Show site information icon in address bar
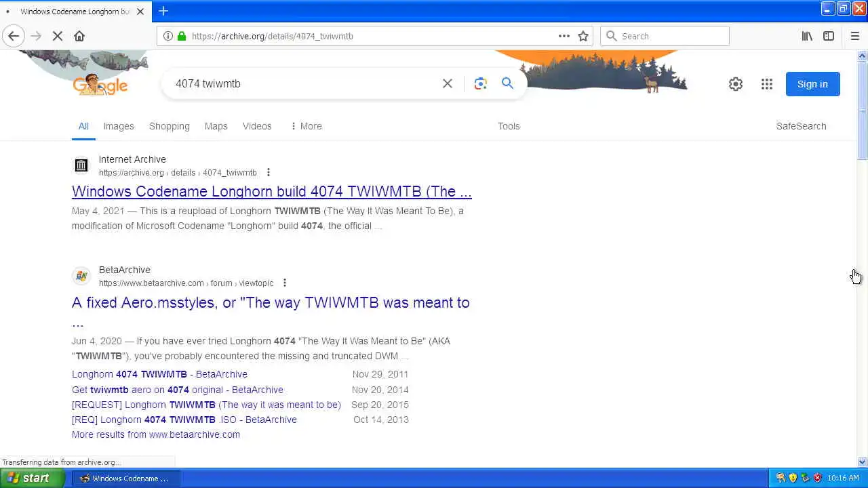Viewport: 868px width, 488px height. pos(168,36)
